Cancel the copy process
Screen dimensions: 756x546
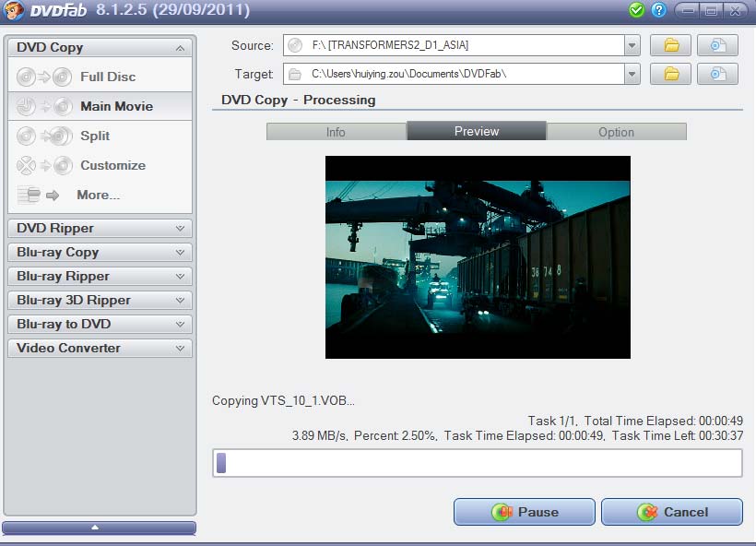[671, 512]
